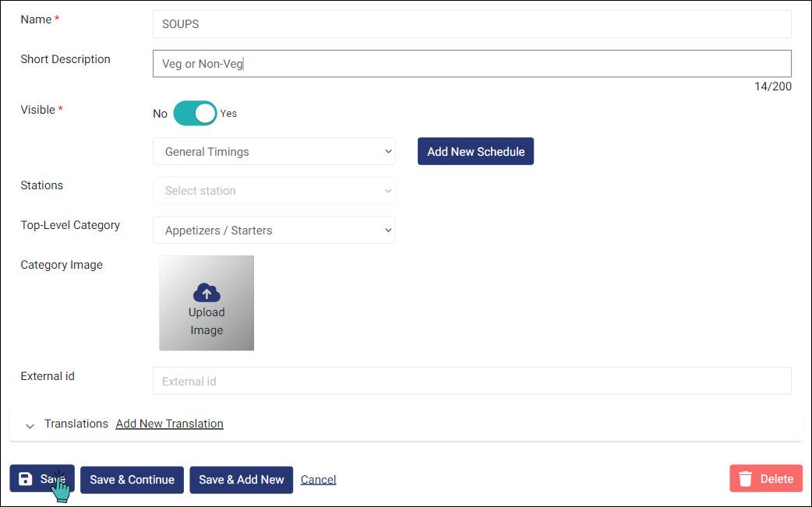Click the External id input field
This screenshot has height=507, width=812.
pyautogui.click(x=471, y=382)
